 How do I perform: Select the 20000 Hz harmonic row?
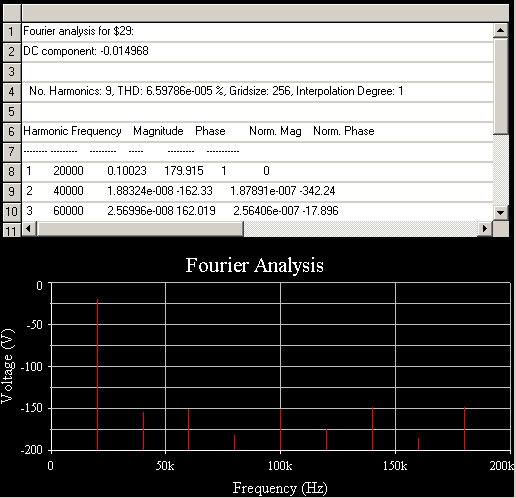click(257, 171)
